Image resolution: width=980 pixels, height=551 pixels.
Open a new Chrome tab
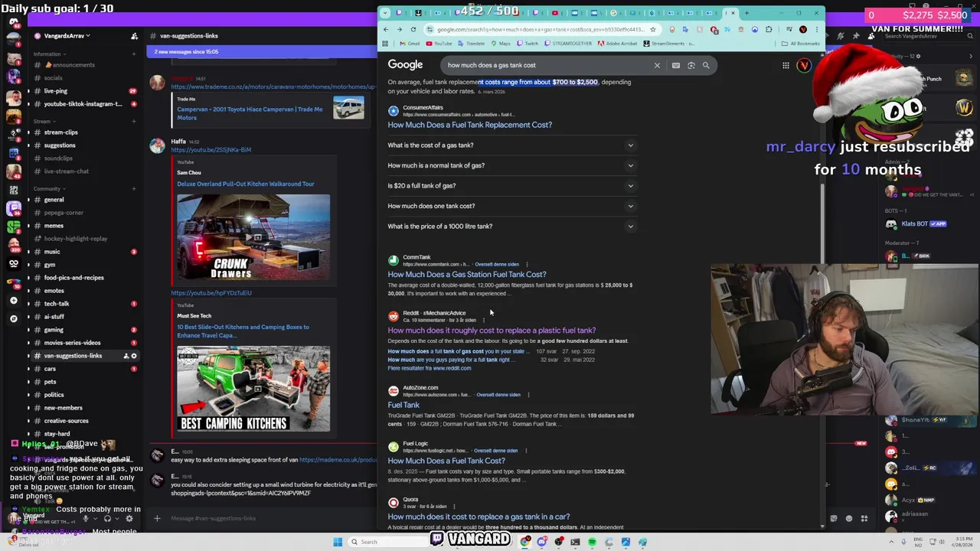[746, 12]
